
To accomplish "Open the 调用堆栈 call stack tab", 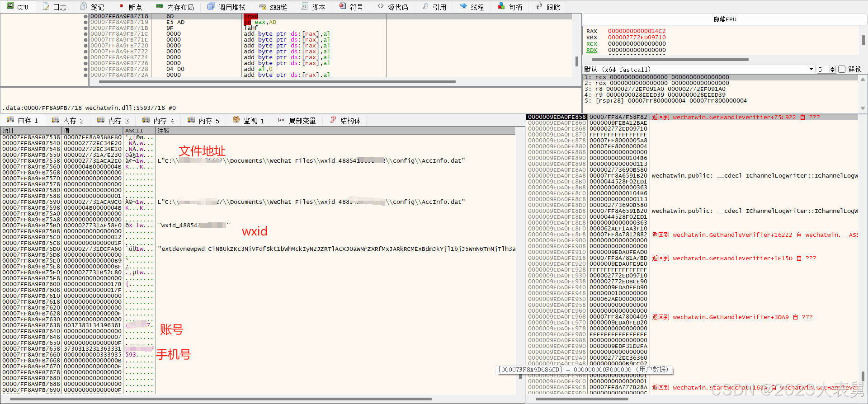I will 226,7.
